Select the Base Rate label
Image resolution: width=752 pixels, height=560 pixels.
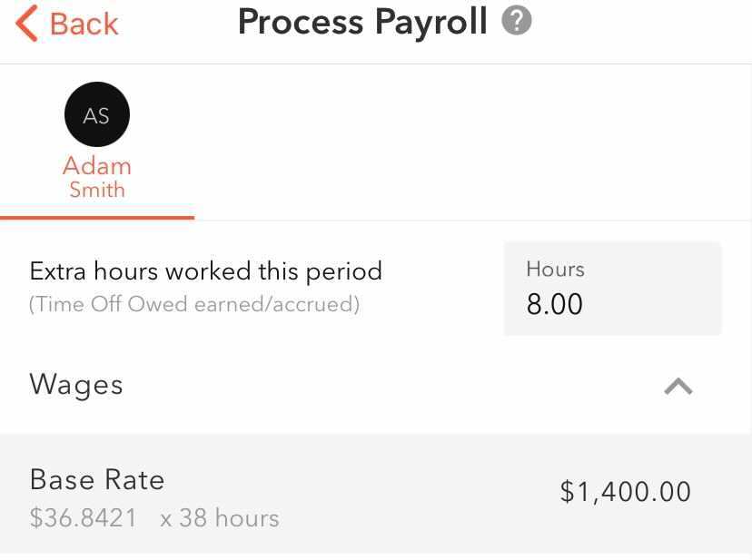pyautogui.click(x=97, y=479)
